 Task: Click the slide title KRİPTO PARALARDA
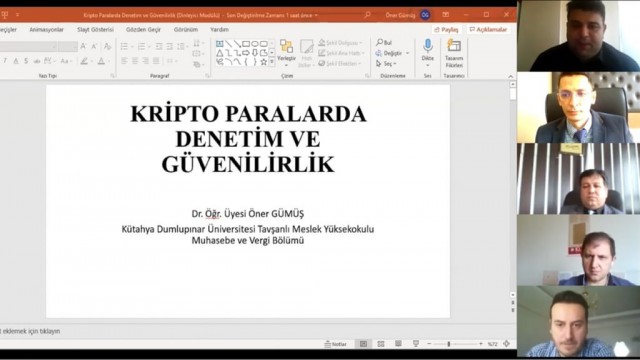(248, 114)
